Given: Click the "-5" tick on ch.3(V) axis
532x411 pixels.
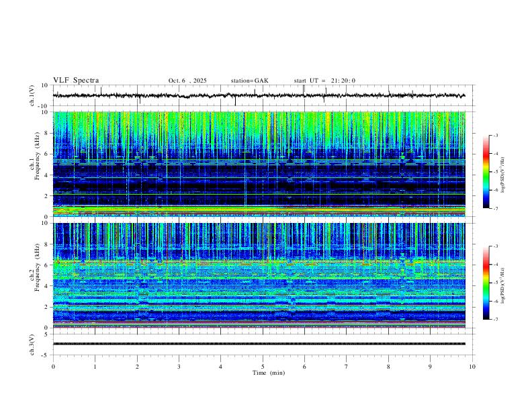Looking at the screenshot, I should 46,355.
